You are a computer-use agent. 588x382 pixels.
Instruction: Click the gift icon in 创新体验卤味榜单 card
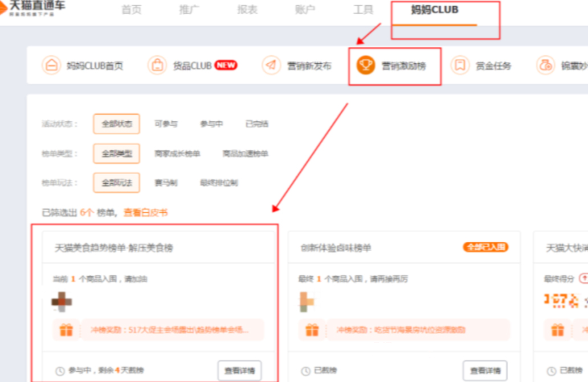(312, 330)
